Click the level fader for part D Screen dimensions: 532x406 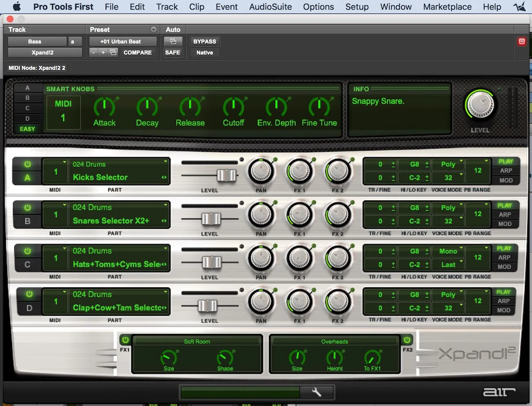click(x=208, y=306)
